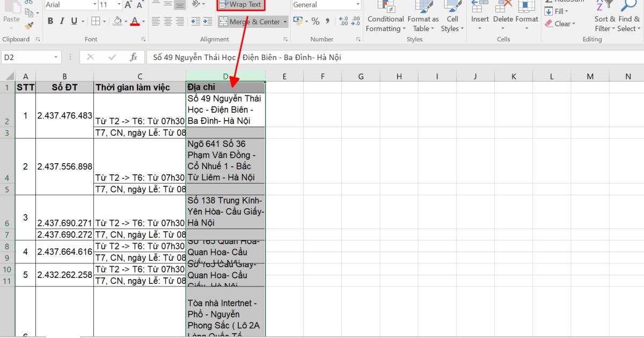644x338 pixels.
Task: Open the Cell Styles menu
Action: 452,16
